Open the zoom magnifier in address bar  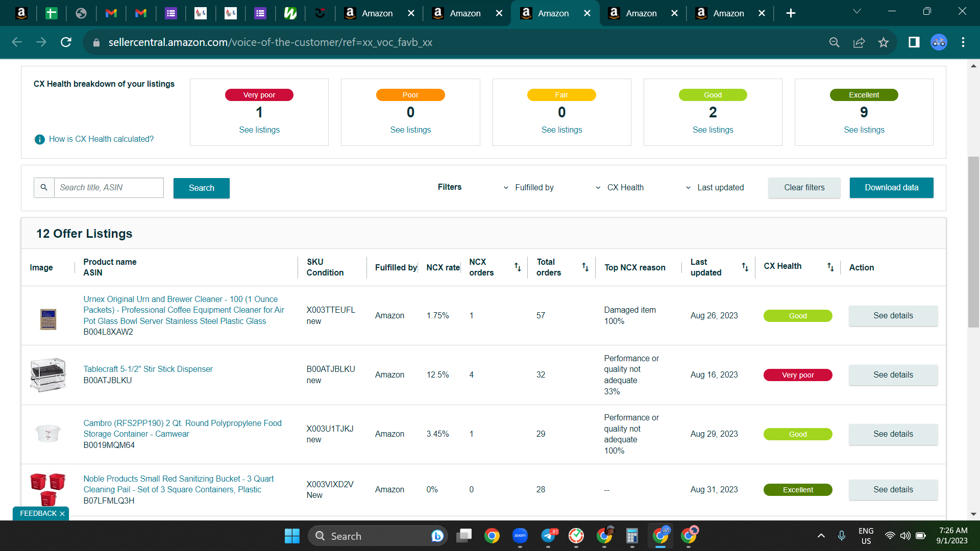coord(835,42)
